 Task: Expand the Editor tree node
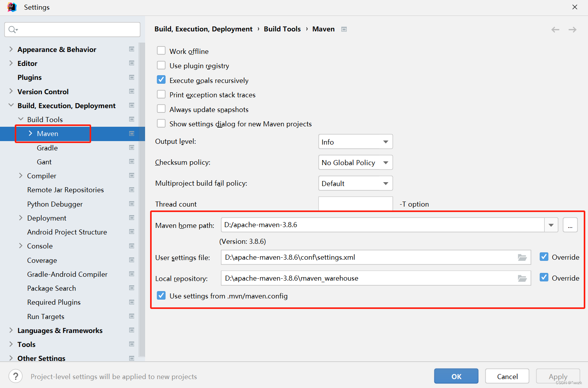11,63
